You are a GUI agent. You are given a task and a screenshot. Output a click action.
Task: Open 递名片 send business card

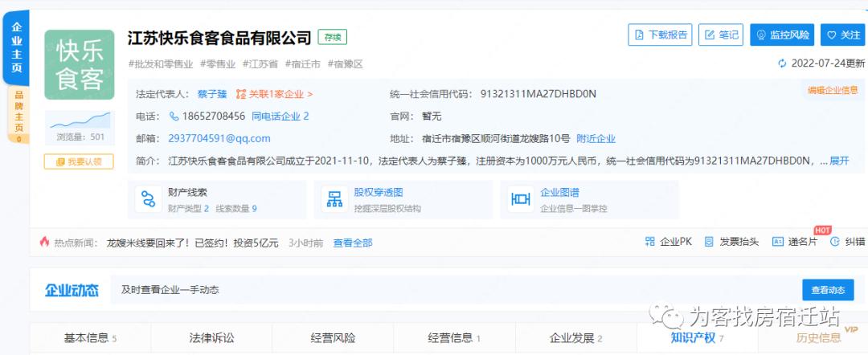click(x=795, y=242)
